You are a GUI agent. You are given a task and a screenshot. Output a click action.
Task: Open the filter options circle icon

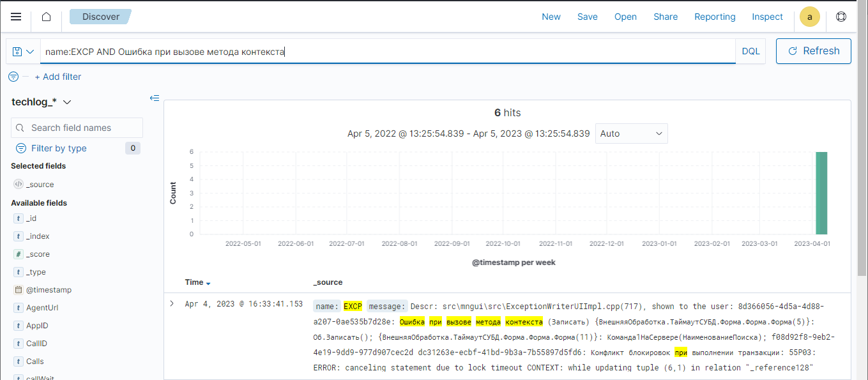point(13,77)
